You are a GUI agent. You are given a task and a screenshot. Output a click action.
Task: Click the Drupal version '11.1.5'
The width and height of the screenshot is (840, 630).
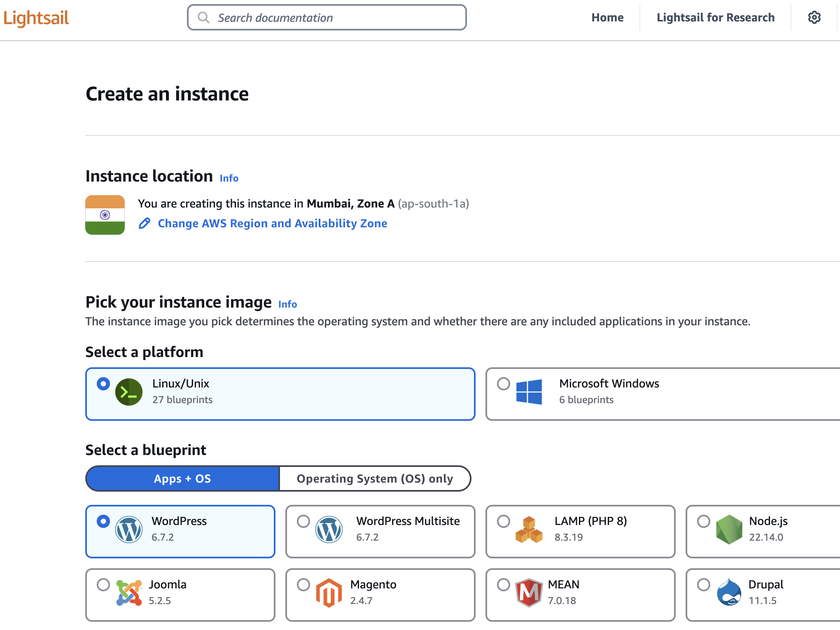(762, 601)
